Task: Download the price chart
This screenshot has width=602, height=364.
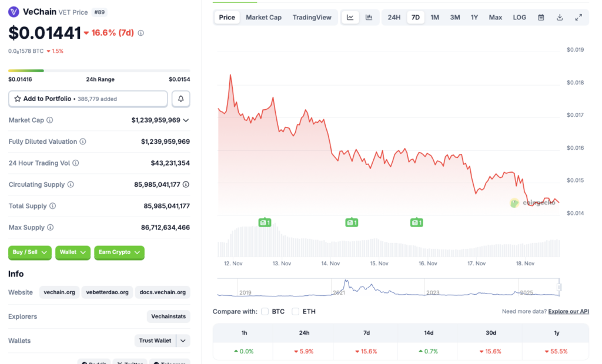Action: pos(559,17)
